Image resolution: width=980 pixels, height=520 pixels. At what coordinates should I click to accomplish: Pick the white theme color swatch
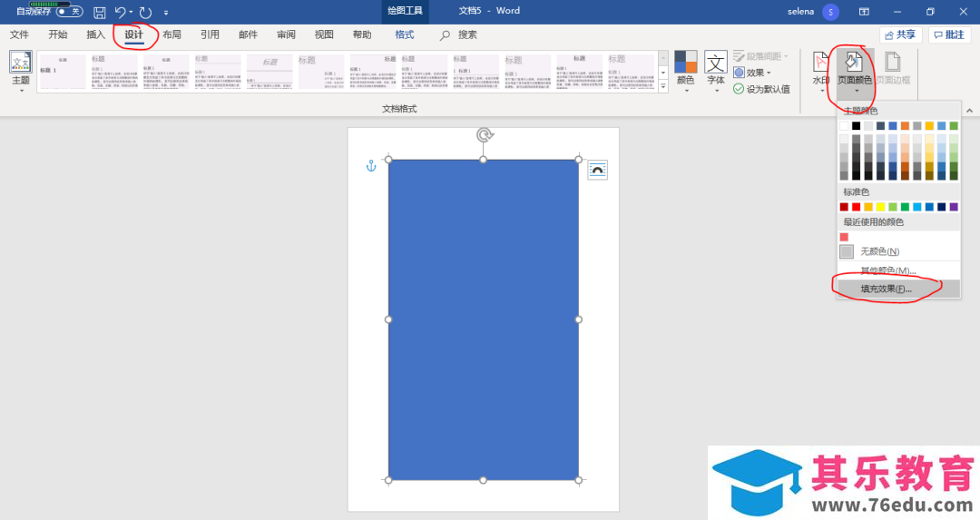[845, 125]
